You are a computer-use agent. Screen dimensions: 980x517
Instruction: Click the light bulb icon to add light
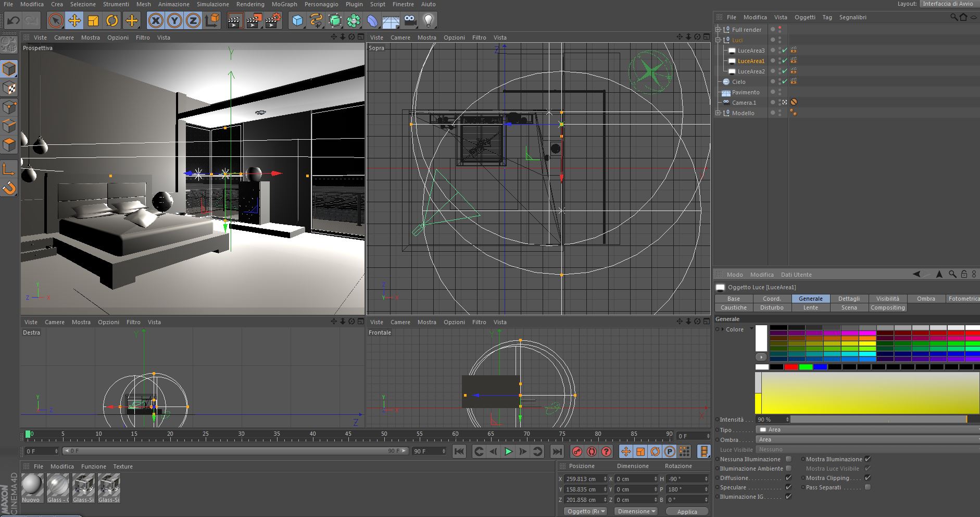click(x=428, y=21)
